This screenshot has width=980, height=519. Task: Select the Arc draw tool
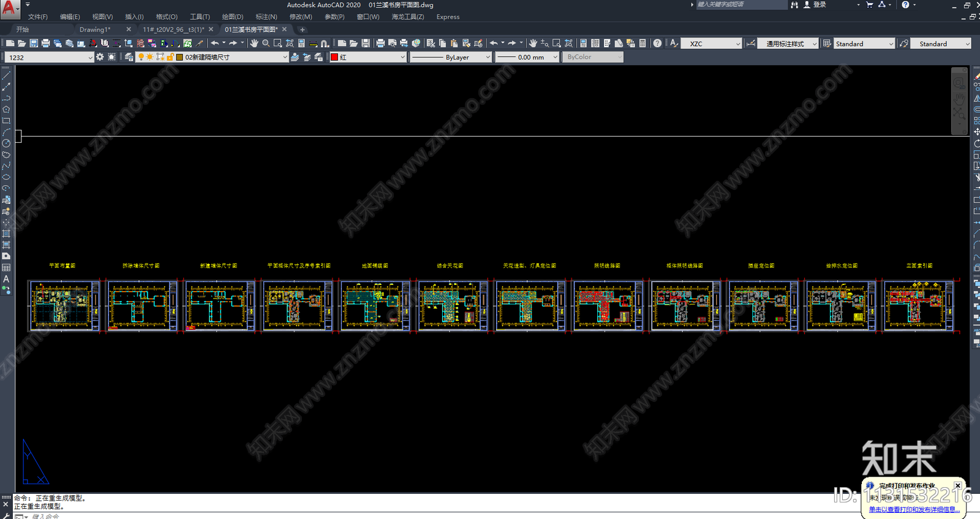(x=6, y=132)
